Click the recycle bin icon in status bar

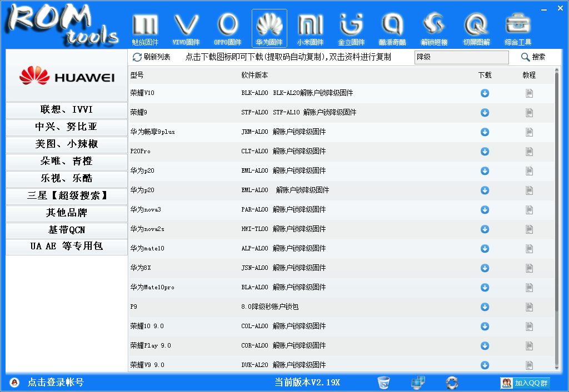[383, 382]
